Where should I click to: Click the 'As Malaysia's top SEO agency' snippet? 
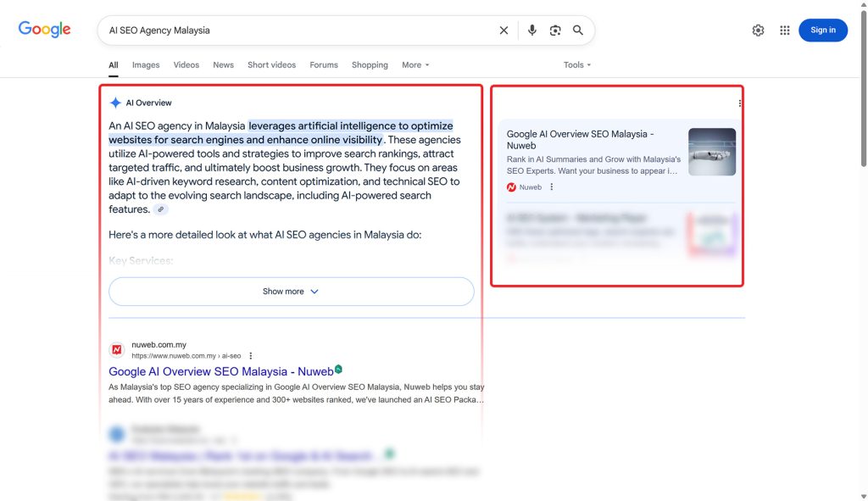click(x=296, y=393)
